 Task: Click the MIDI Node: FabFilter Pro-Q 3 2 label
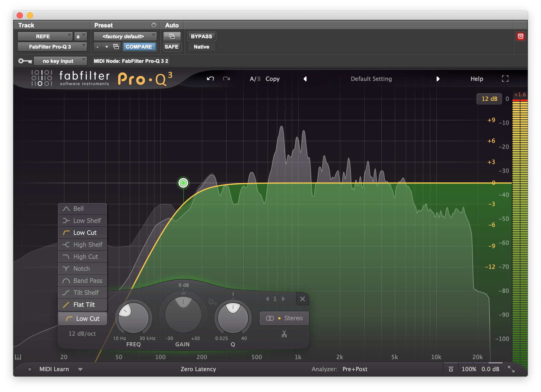[131, 61]
